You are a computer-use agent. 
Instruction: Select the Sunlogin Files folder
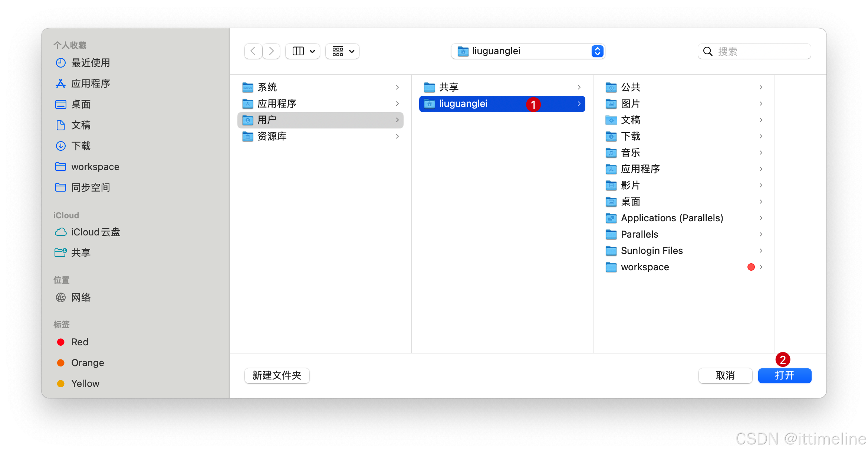pyautogui.click(x=651, y=251)
